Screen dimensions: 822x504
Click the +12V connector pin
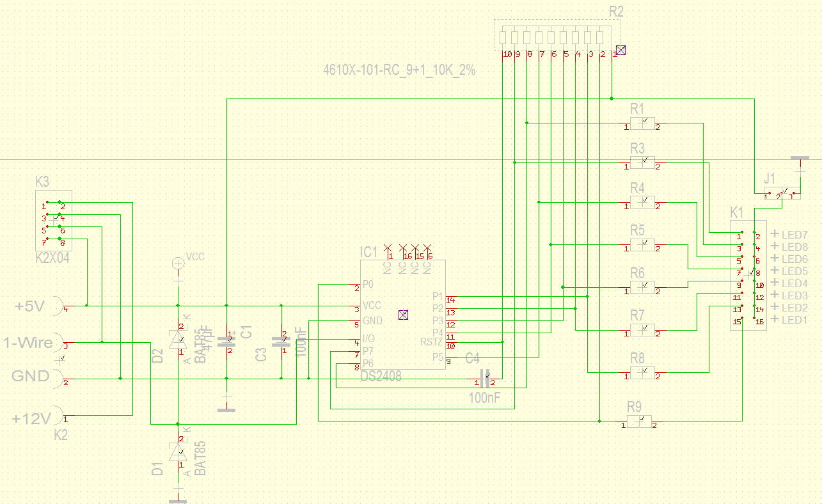[59, 418]
